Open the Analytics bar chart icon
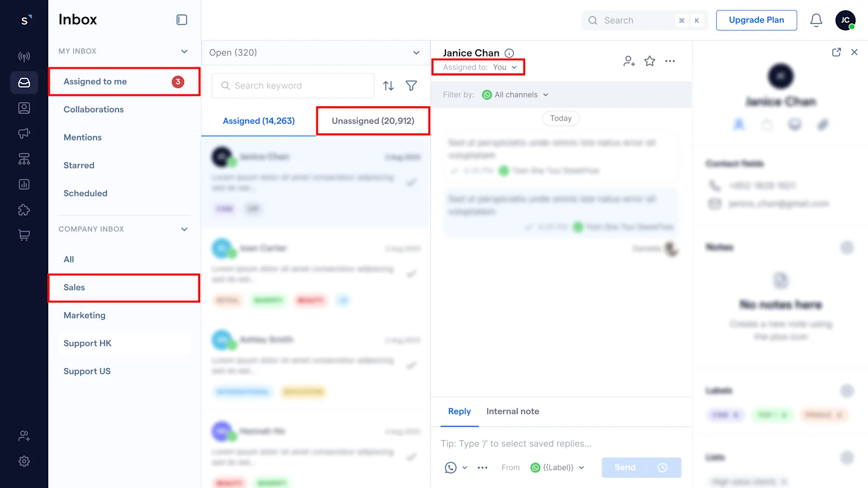Viewport: 868px width, 488px height. (24, 184)
